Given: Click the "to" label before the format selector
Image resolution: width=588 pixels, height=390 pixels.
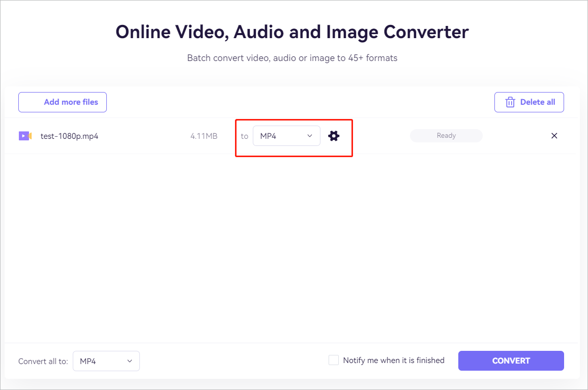Looking at the screenshot, I should click(x=245, y=136).
